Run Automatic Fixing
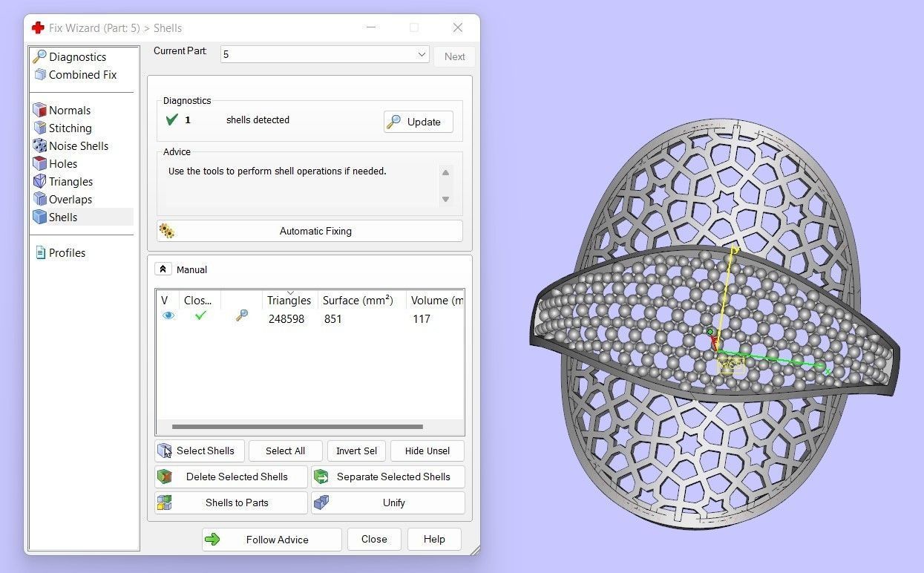924x573 pixels. pos(309,231)
